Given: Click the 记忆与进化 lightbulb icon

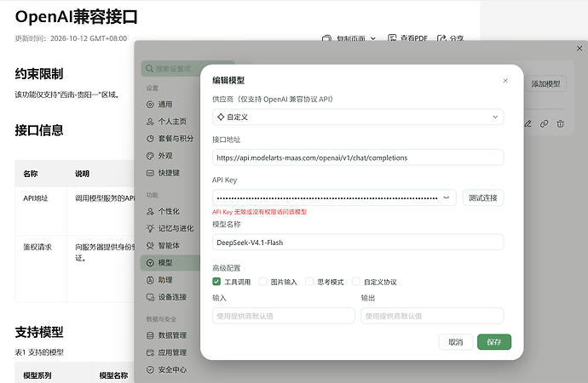Looking at the screenshot, I should coord(150,228).
